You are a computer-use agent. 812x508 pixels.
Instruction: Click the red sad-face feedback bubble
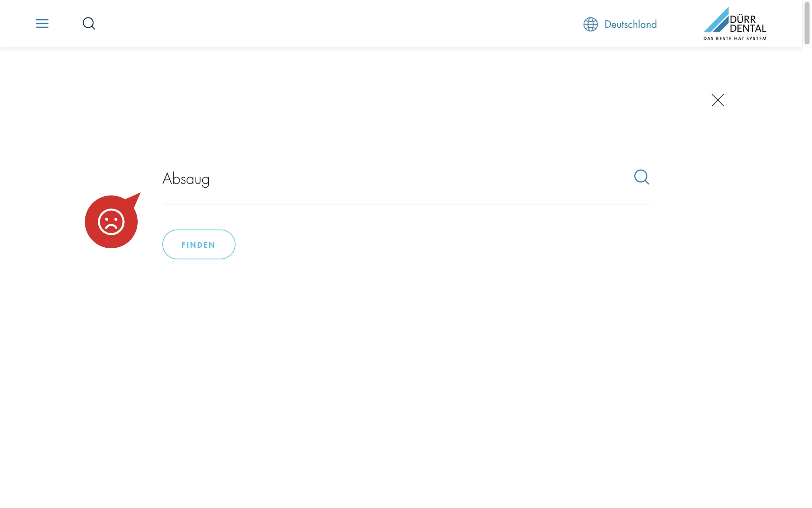(x=112, y=221)
